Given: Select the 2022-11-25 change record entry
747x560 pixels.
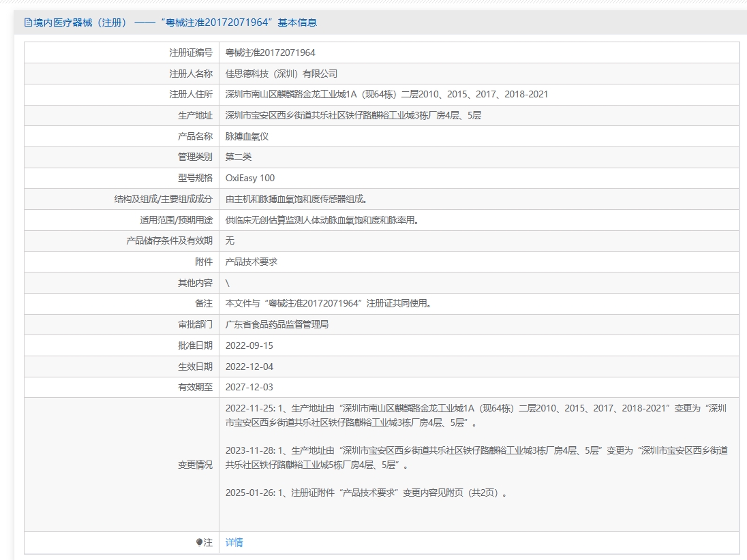Looking at the screenshot, I should click(476, 416).
